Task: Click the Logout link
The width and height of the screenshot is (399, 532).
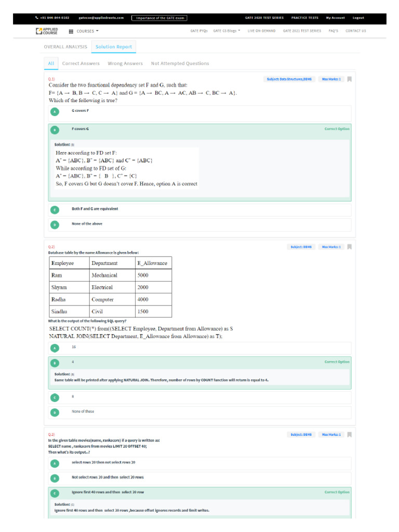Action: click(358, 18)
